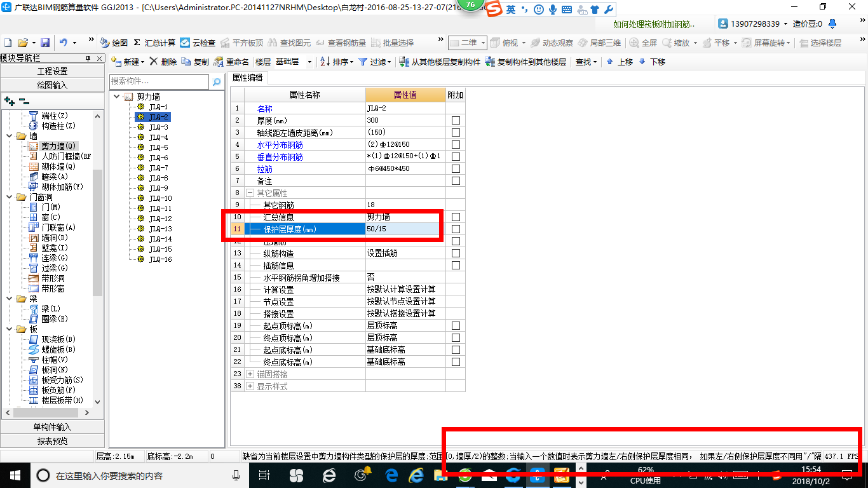
Task: Toggle 附加 checkbox for 厚度(mm) row
Action: pos(456,120)
